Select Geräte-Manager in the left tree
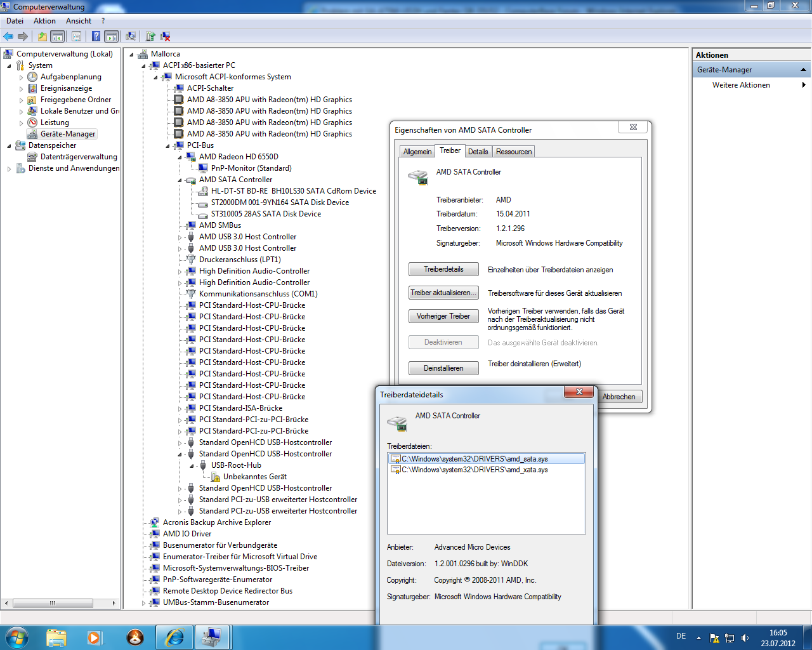This screenshot has width=812, height=650. tap(68, 134)
